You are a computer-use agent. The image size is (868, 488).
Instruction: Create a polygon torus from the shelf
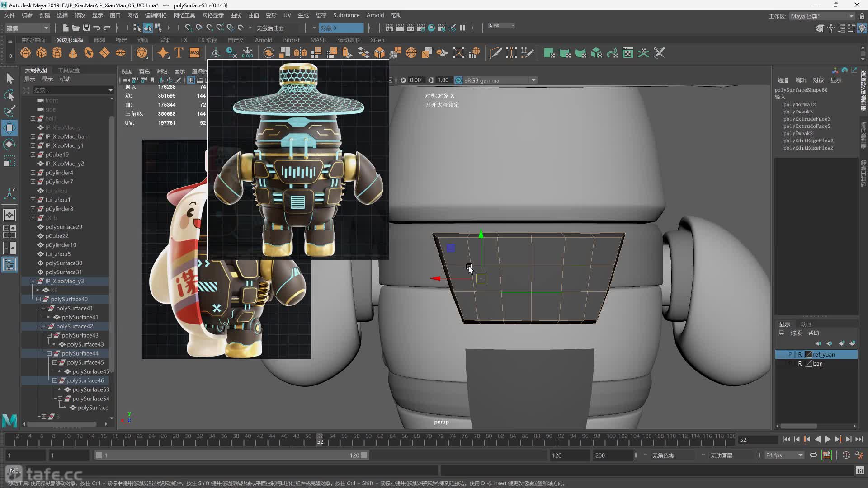89,53
